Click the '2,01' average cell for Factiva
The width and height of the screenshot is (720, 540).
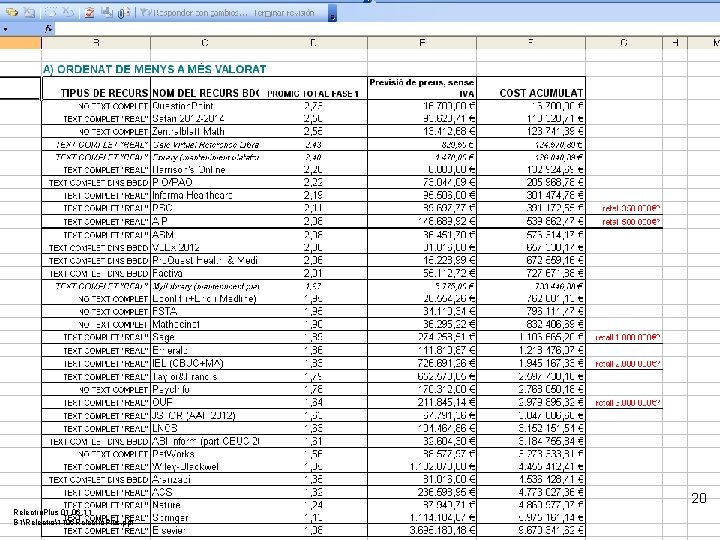(313, 273)
